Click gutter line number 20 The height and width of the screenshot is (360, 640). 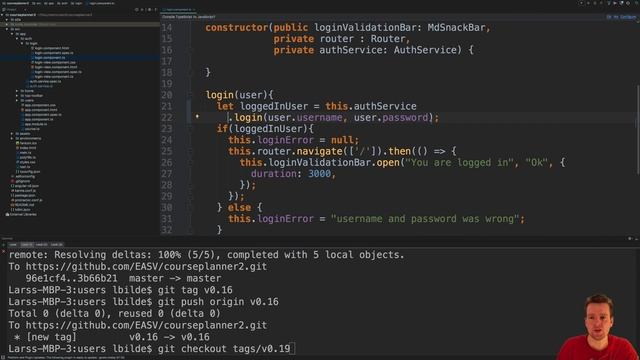click(x=167, y=95)
